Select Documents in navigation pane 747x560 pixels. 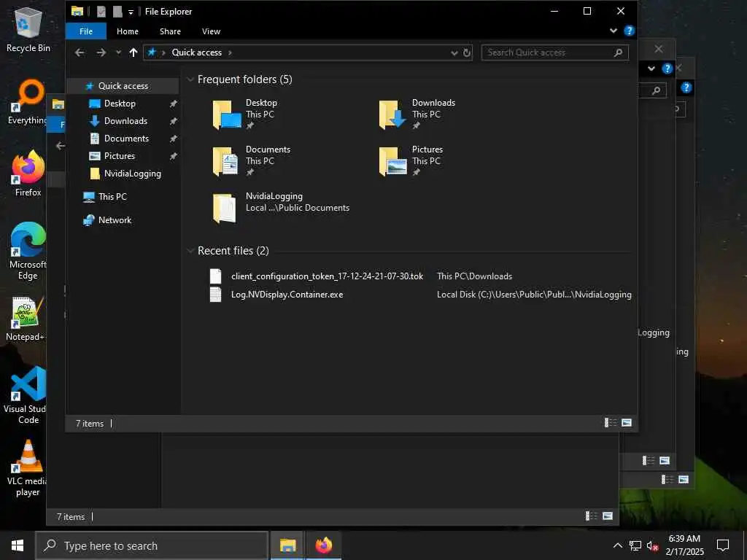[126, 139]
